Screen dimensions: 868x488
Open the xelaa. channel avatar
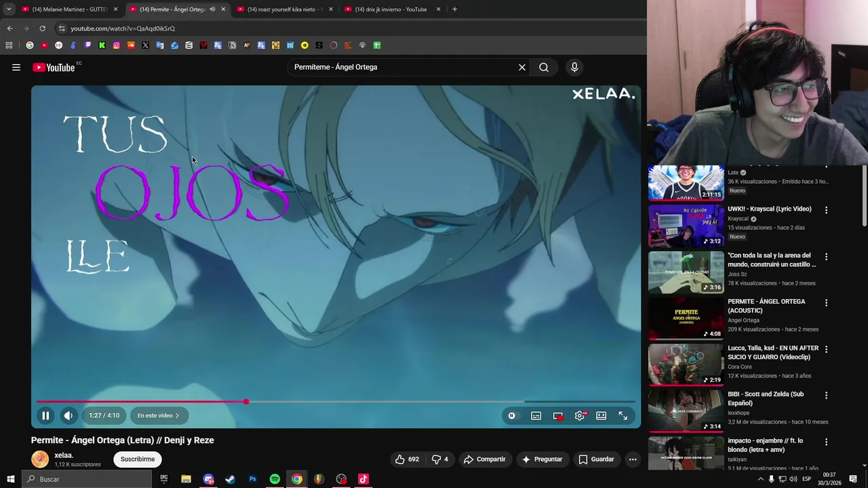tap(40, 460)
